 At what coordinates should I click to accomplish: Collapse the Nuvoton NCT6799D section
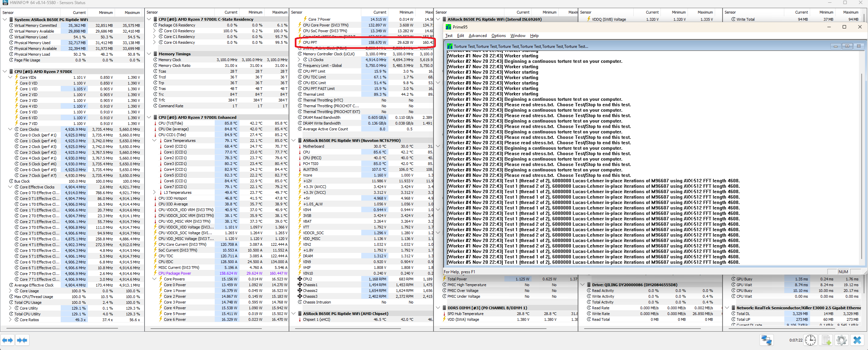pyautogui.click(x=293, y=141)
